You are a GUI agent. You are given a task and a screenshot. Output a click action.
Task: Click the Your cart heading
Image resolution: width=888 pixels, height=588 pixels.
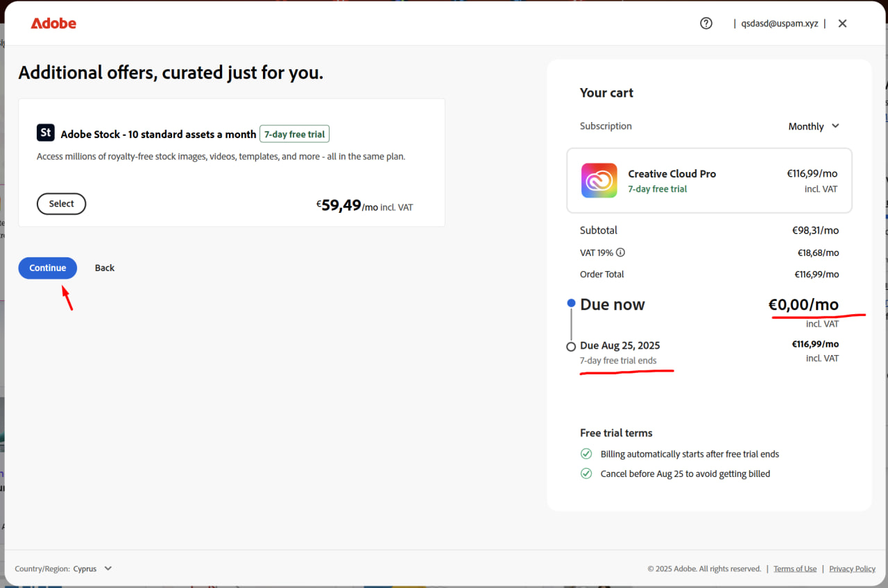click(606, 93)
